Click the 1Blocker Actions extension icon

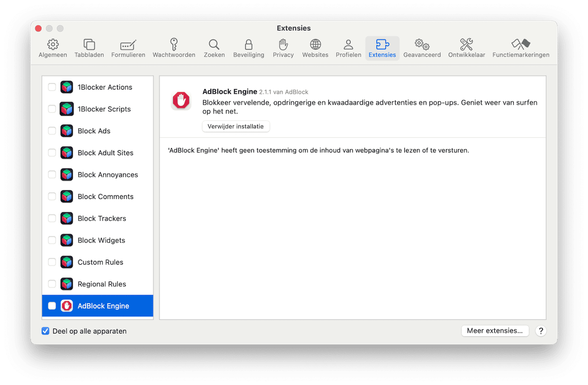[x=67, y=87]
